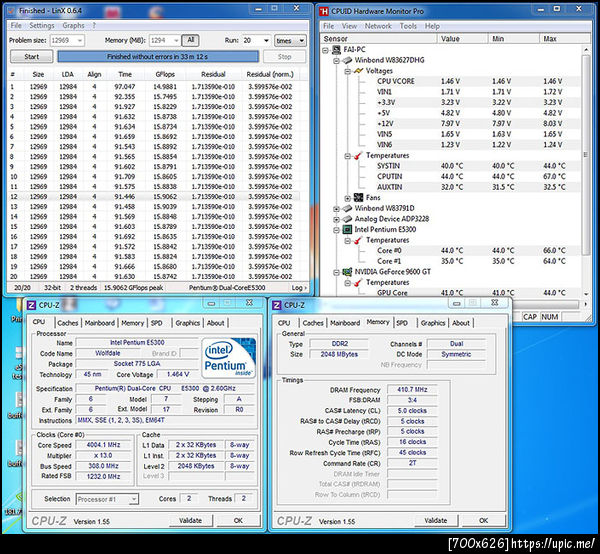Click the Z icon of CPU-Z Memory window
This screenshot has height=554, width=600.
click(x=277, y=305)
